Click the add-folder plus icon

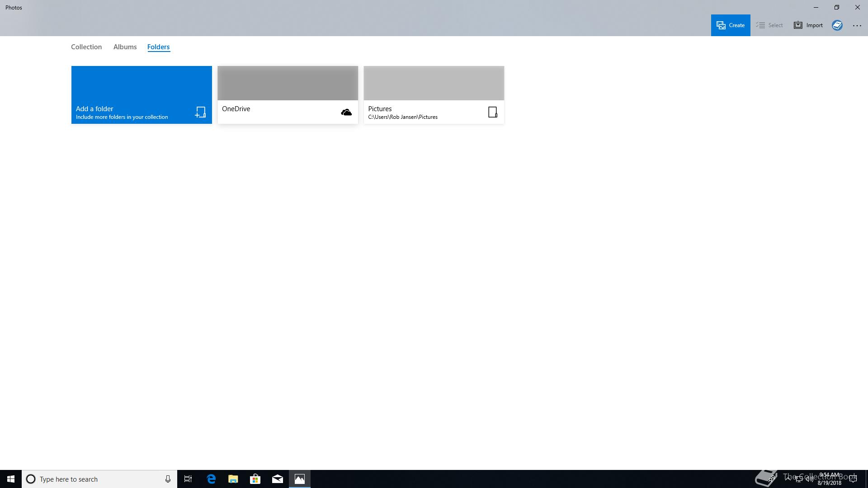coord(200,112)
